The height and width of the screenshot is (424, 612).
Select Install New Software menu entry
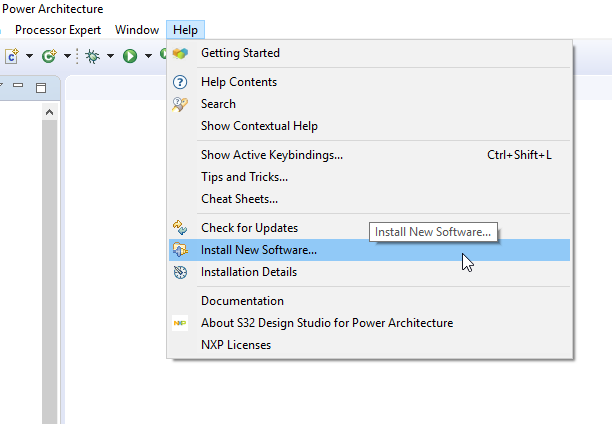pos(259,250)
